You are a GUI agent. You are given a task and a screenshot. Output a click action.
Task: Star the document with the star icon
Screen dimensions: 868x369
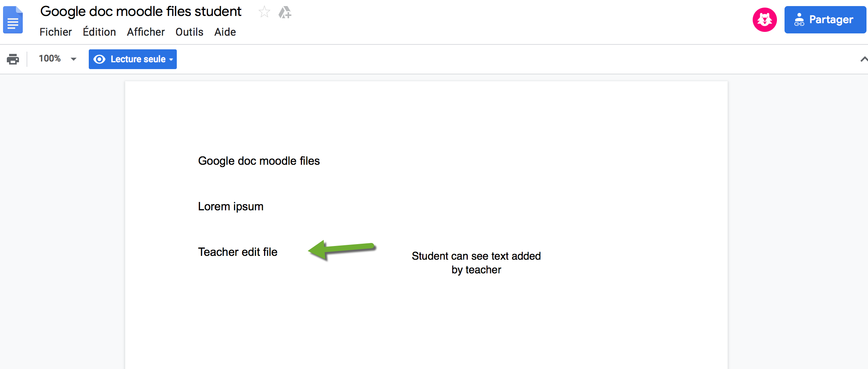pos(264,12)
